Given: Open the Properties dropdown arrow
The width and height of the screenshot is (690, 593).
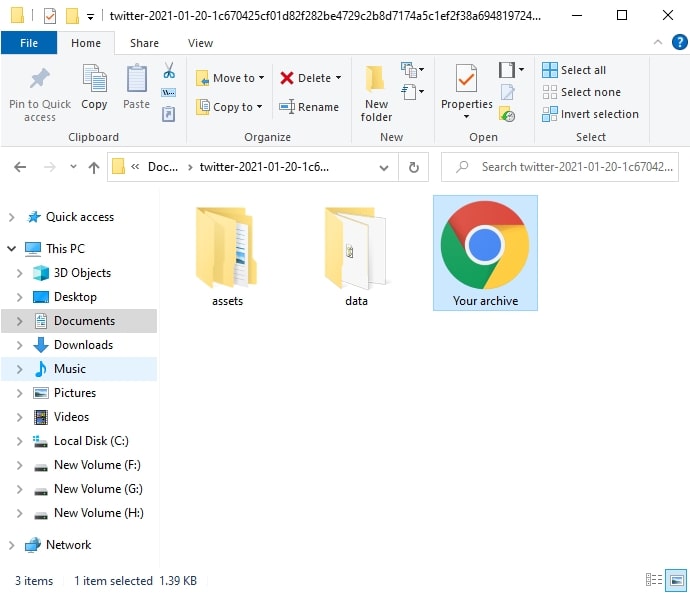Looking at the screenshot, I should [466, 117].
